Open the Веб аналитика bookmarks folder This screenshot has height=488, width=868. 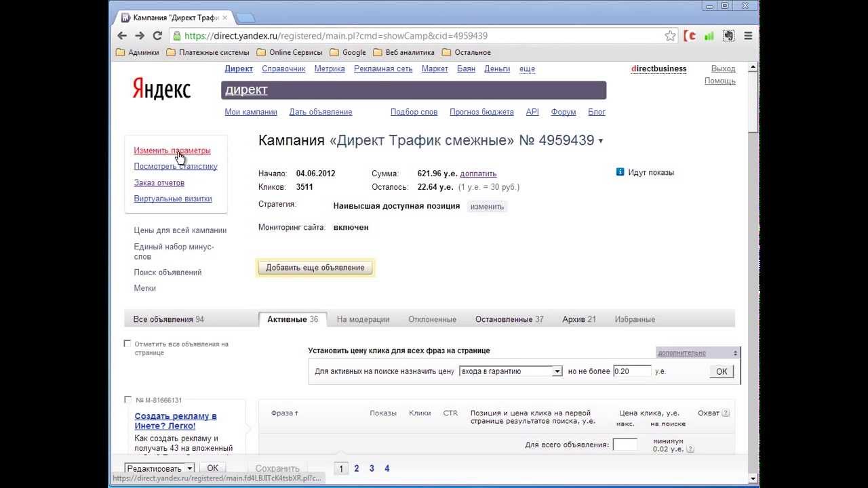(x=404, y=52)
